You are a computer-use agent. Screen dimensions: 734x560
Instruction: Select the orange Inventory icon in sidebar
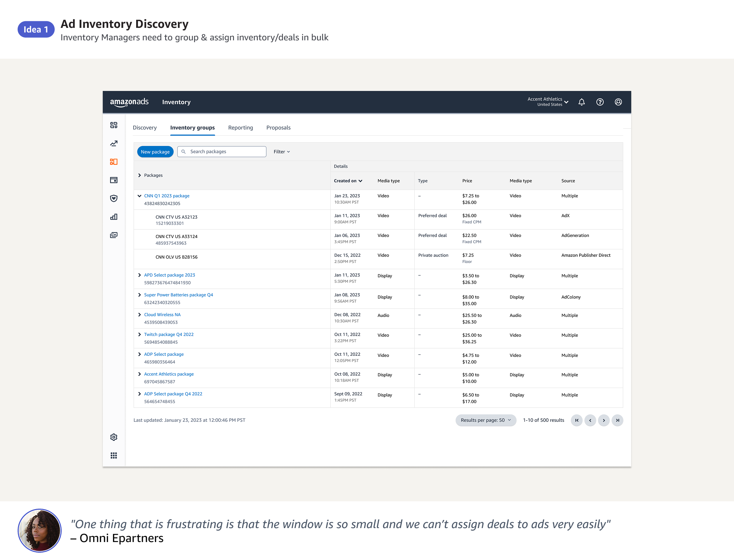pyautogui.click(x=114, y=162)
